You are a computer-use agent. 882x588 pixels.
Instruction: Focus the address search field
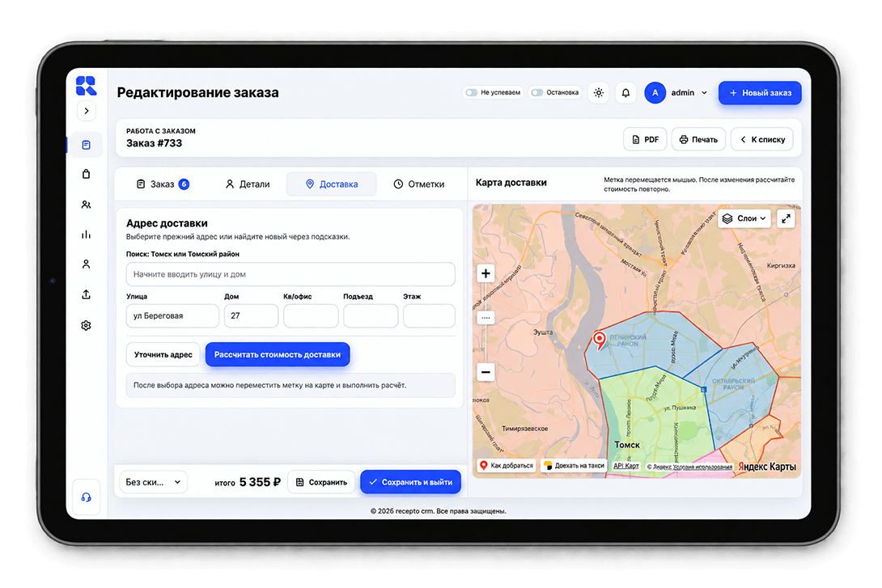coord(290,274)
